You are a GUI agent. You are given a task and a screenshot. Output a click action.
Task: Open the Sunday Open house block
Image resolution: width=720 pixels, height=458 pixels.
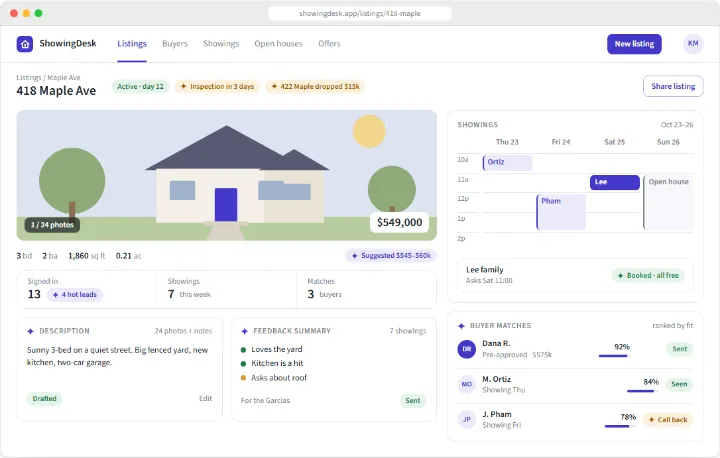[x=669, y=202]
